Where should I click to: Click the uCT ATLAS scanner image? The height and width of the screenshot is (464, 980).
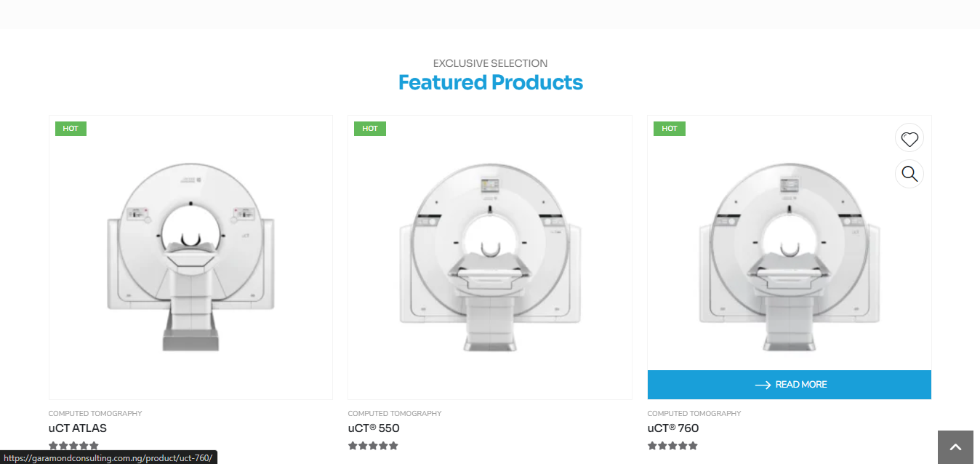tap(190, 257)
